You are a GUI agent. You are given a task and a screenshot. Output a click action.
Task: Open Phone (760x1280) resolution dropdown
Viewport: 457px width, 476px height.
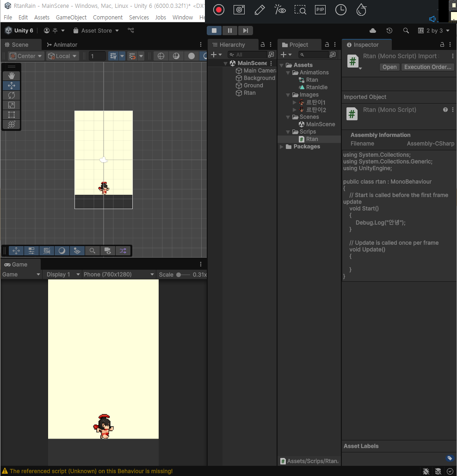click(119, 274)
